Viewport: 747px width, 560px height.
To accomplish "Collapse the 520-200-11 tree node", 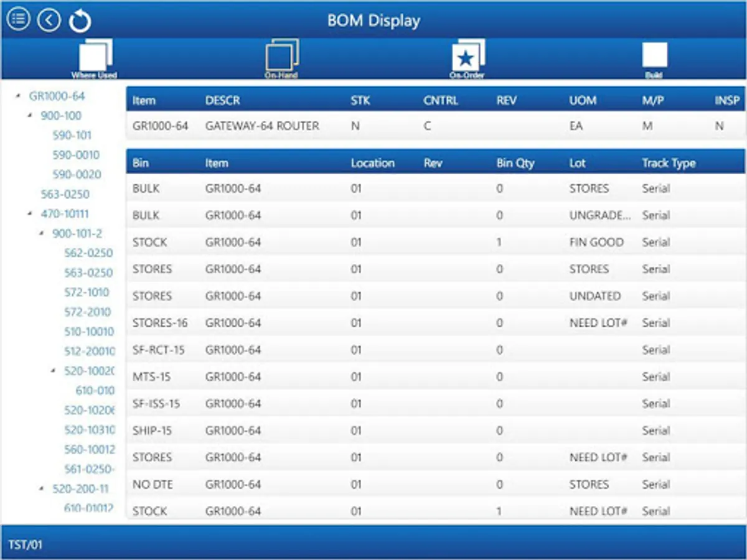I will (42, 489).
